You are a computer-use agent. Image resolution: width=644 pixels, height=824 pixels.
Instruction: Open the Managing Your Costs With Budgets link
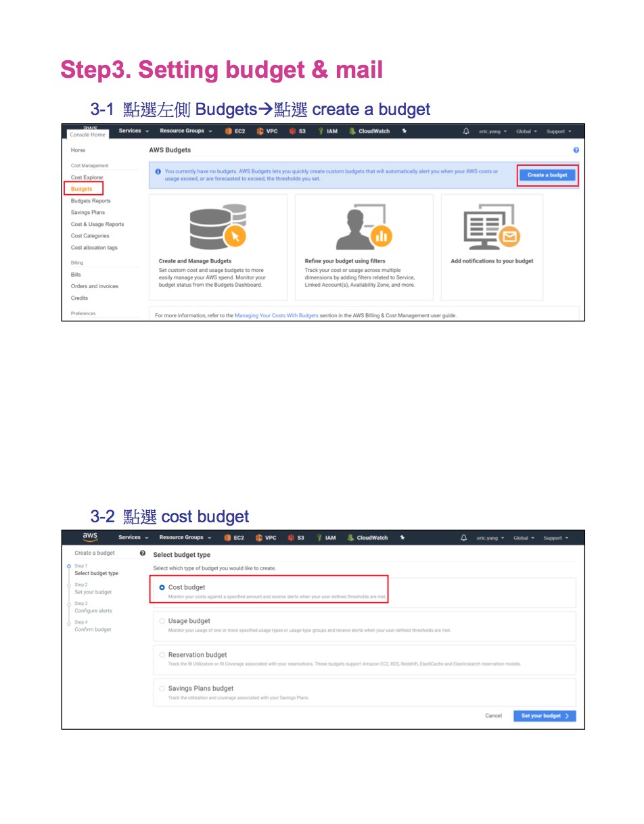pyautogui.click(x=276, y=315)
